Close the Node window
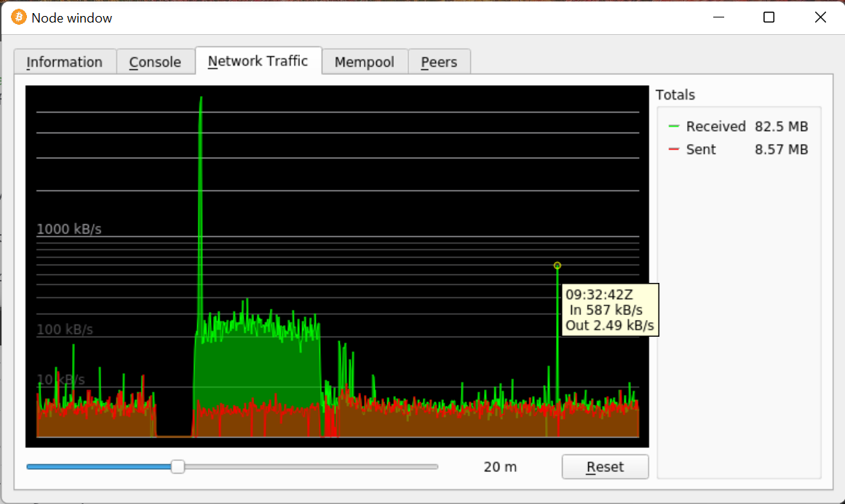The image size is (845, 504). pos(820,17)
